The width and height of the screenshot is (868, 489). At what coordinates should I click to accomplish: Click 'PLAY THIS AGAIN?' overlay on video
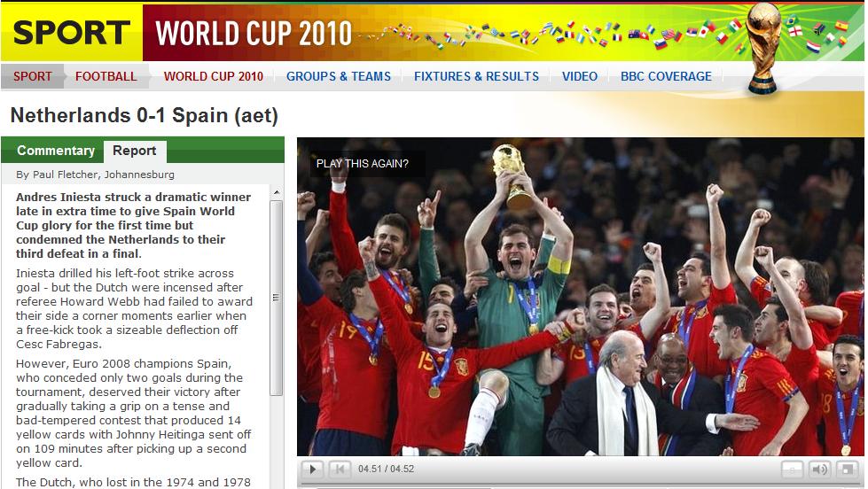pos(362,164)
